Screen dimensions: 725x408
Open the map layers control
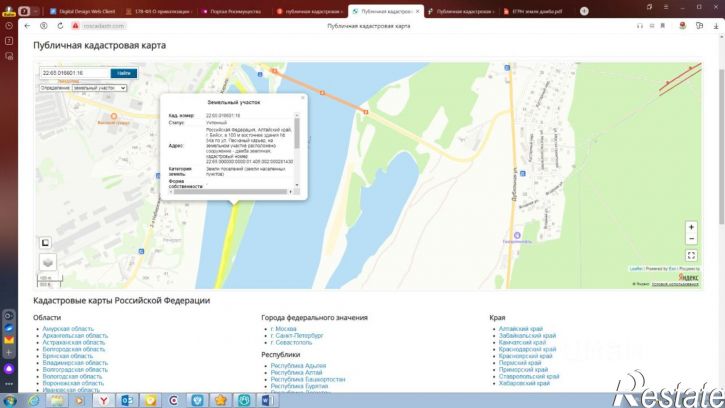click(48, 262)
